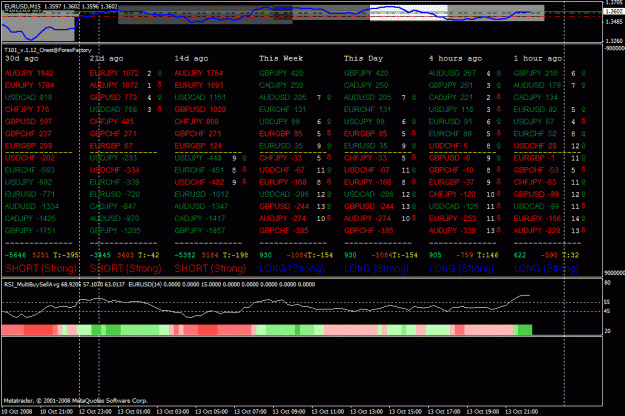
Task: Click the T:32 total value
Action: (570, 255)
